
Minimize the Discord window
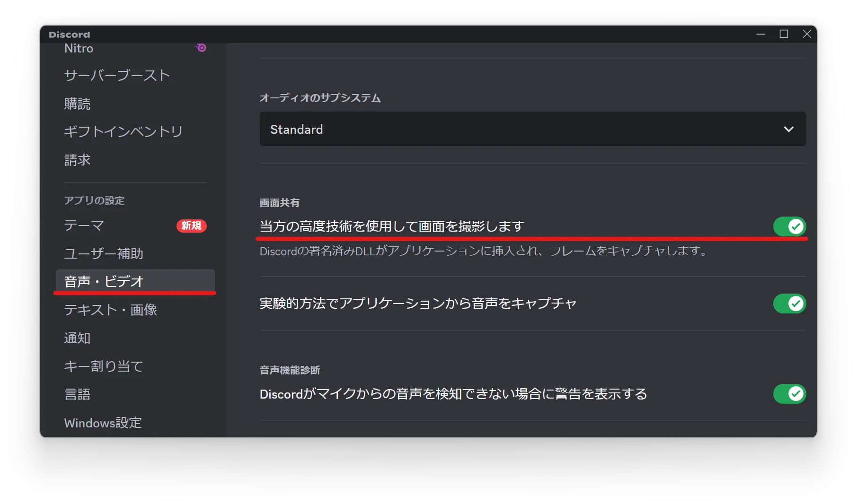760,34
